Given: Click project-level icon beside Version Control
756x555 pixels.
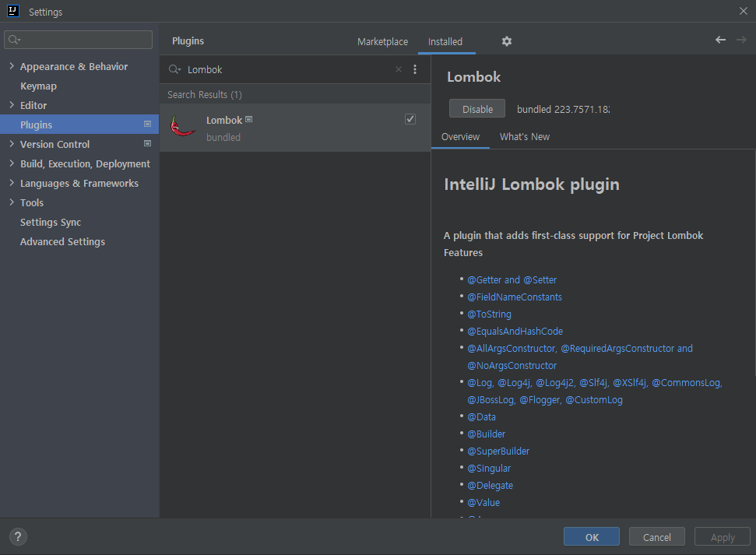Looking at the screenshot, I should [x=147, y=144].
